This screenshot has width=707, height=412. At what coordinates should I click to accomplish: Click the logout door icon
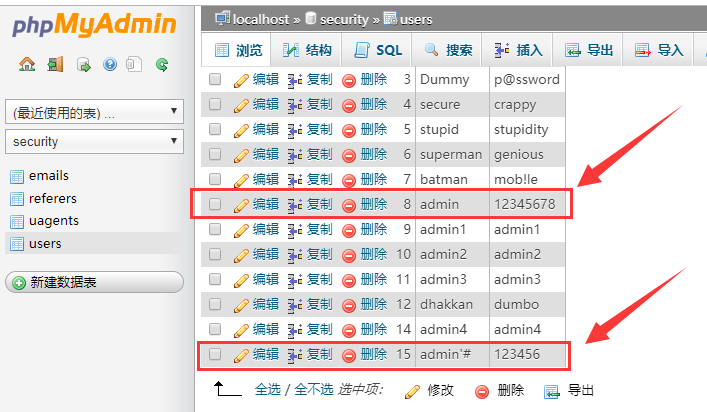coord(55,65)
